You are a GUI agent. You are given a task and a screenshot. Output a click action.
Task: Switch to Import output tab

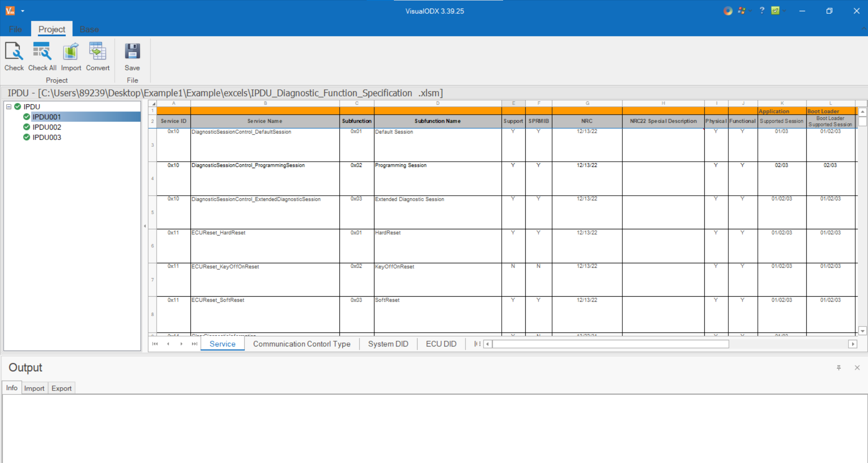point(34,388)
